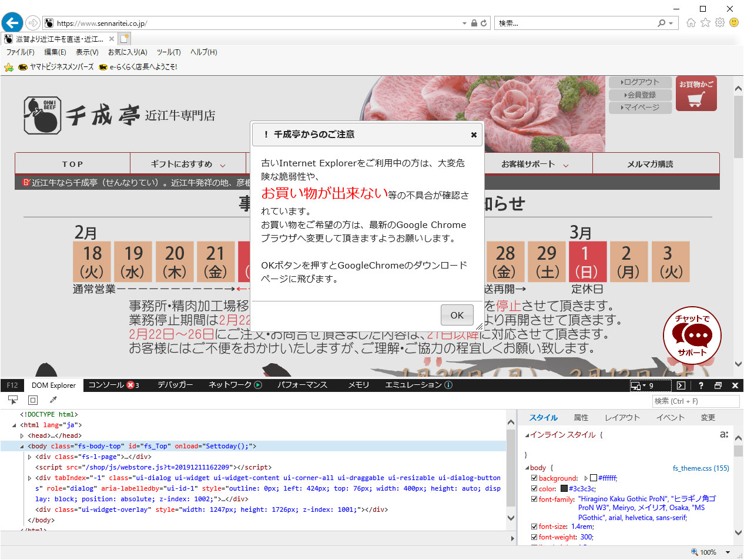This screenshot has width=744, height=560.
Task: Open the browser Home icon
Action: 691,23
